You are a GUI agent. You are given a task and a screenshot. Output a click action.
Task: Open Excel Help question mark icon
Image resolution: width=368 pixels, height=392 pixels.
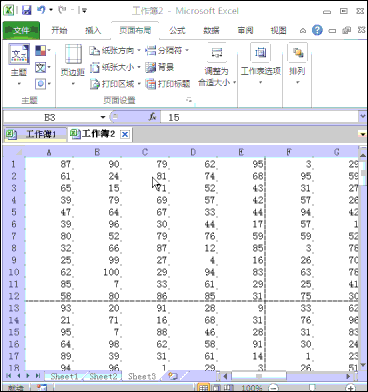317,30
